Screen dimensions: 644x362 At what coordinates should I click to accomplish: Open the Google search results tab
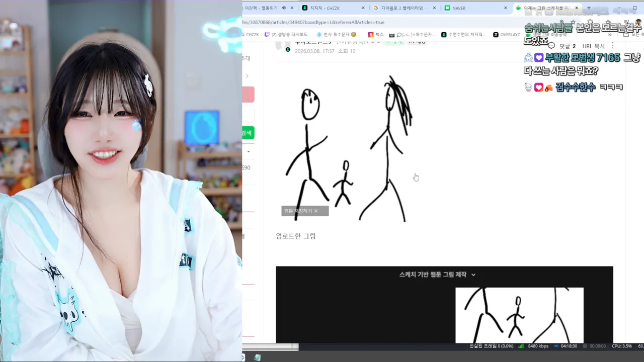click(x=403, y=8)
